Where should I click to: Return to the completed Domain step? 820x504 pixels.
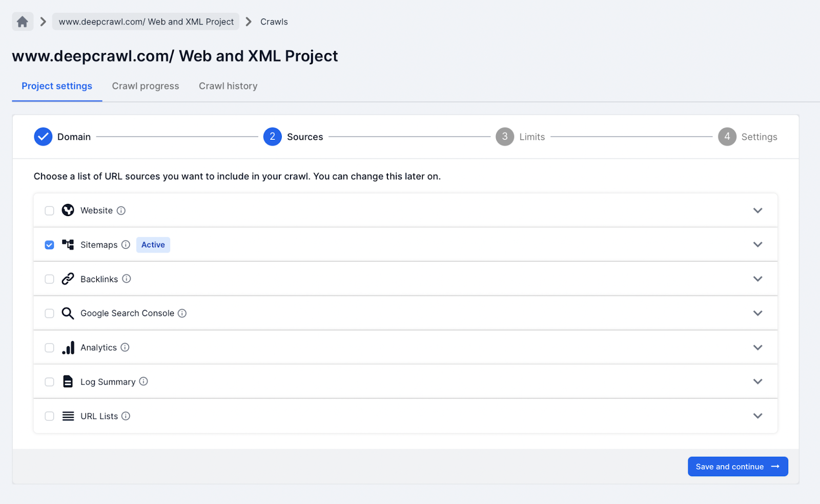tap(63, 137)
